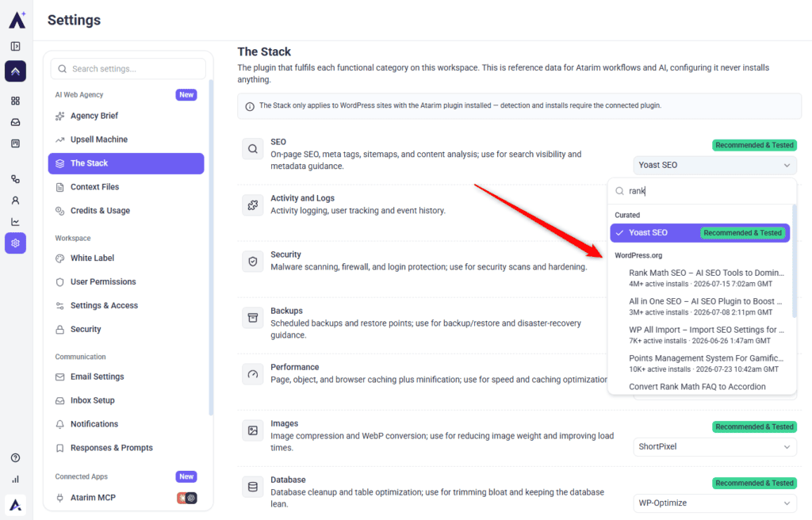
Task: Click the 'Settings' page title
Action: (74, 20)
